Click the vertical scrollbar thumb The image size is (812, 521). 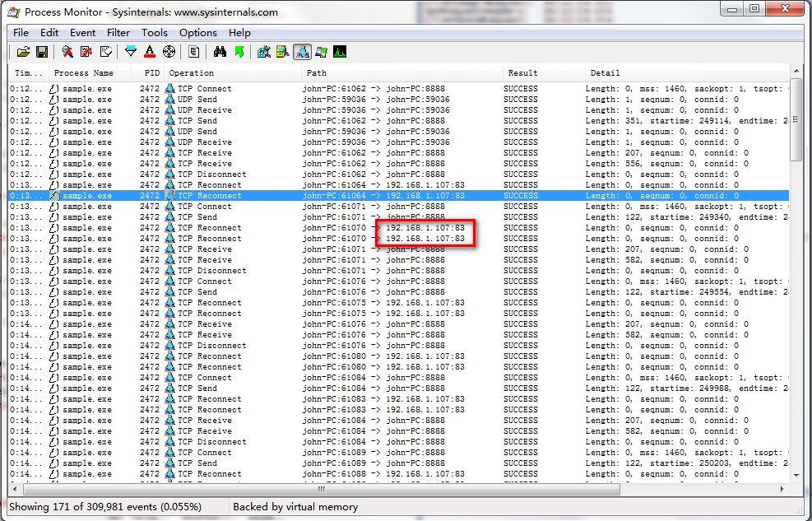pos(796,120)
